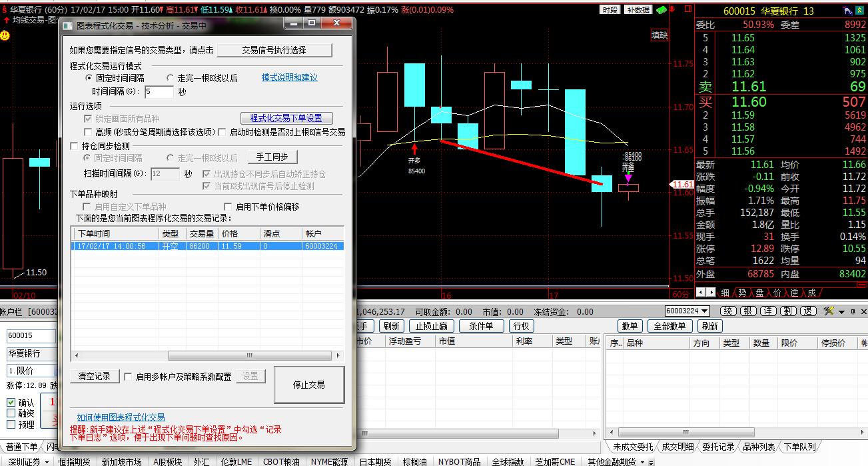868x466 pixels.
Task: Click the 时间间隔 seconds input field
Action: pos(159,92)
